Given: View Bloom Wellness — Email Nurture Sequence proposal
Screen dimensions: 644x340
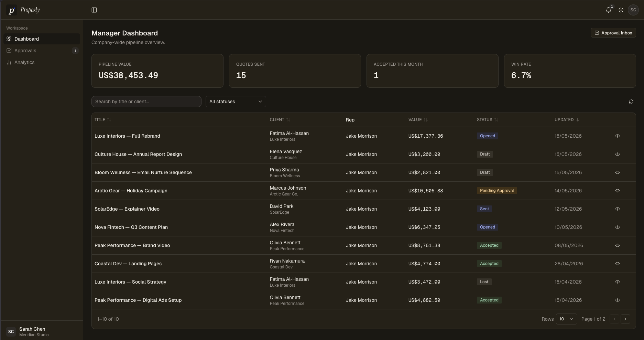Looking at the screenshot, I should coord(618,172).
